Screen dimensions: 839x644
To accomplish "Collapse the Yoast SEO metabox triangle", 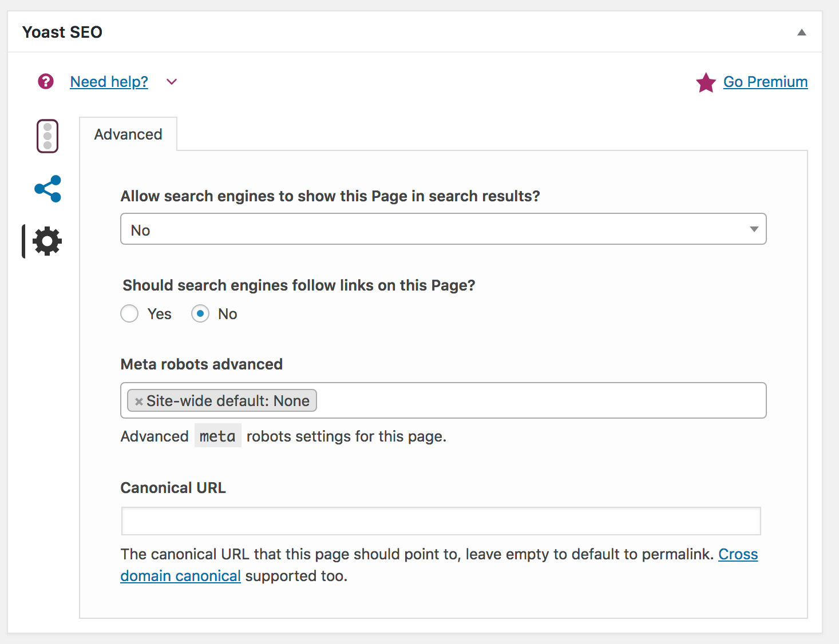I will pos(802,33).
